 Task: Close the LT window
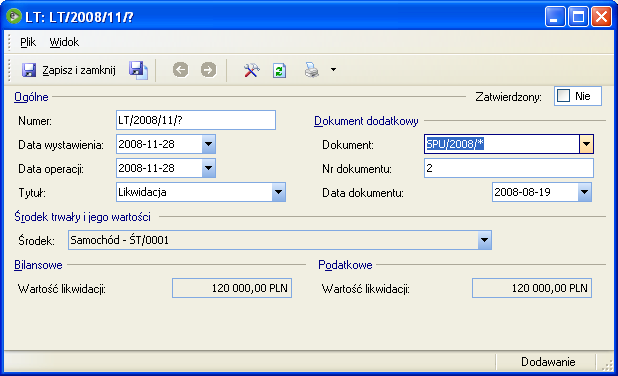click(x=601, y=17)
